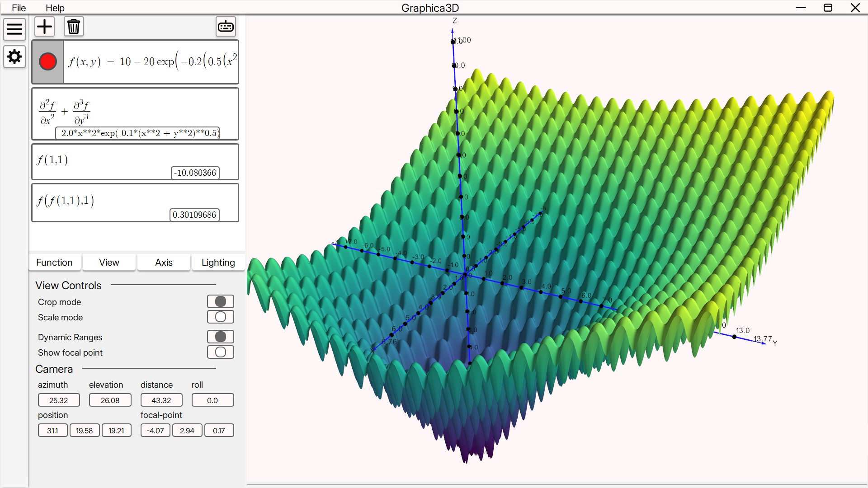Image resolution: width=868 pixels, height=488 pixels.
Task: Click the Z axis label at top
Action: (455, 21)
